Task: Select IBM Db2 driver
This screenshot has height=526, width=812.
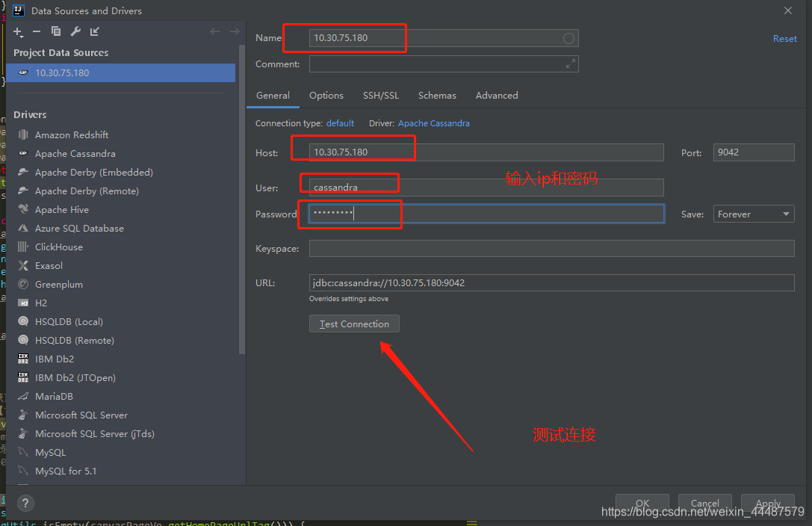Action: 55,358
